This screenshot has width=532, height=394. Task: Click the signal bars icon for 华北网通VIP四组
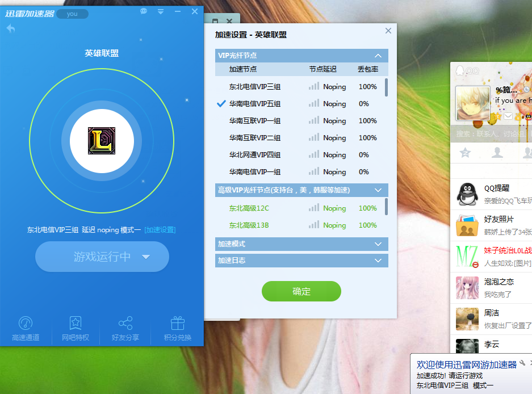coord(314,154)
